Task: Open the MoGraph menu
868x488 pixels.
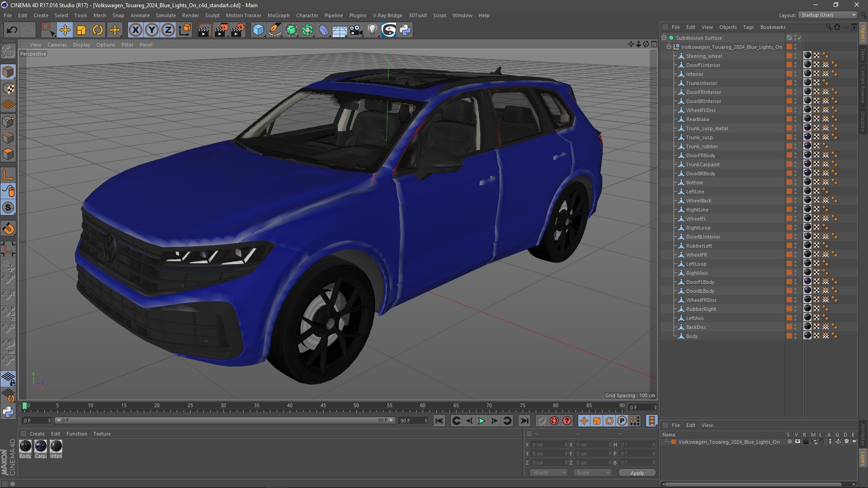Action: [x=278, y=15]
